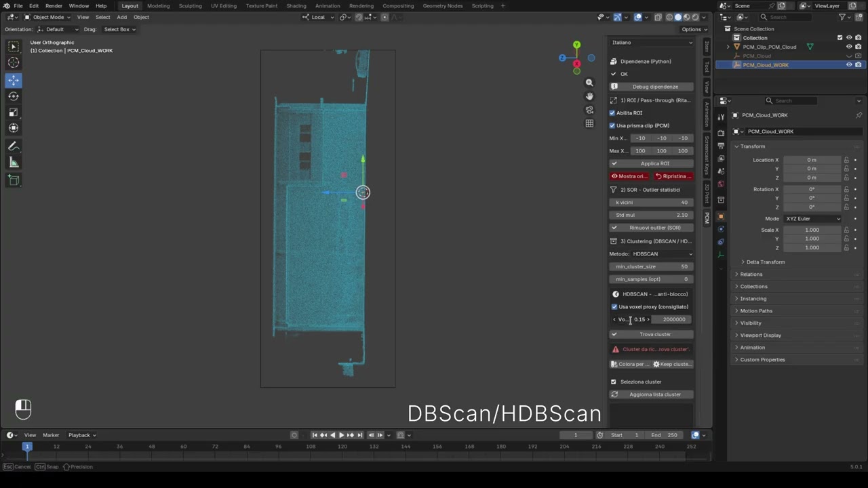Screen dimensions: 868x488
Task: Select the Add Cube tool
Action: click(x=14, y=180)
